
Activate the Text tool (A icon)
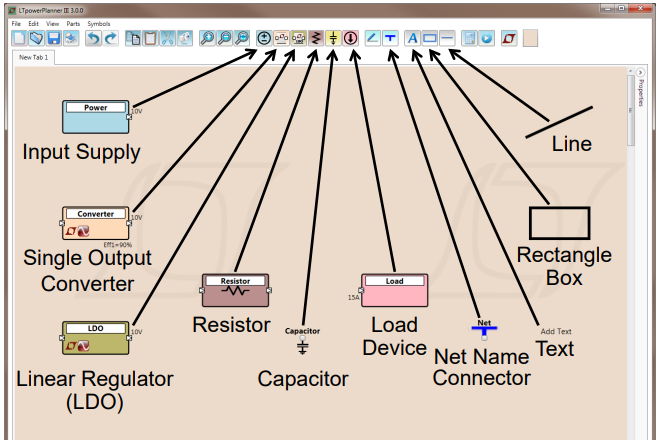[412, 38]
